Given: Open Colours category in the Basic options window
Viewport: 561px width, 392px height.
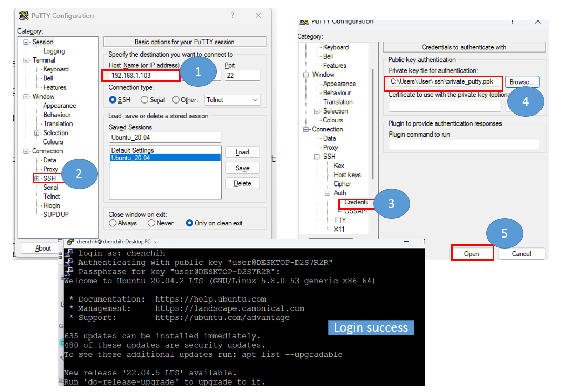Looking at the screenshot, I should pos(53,142).
